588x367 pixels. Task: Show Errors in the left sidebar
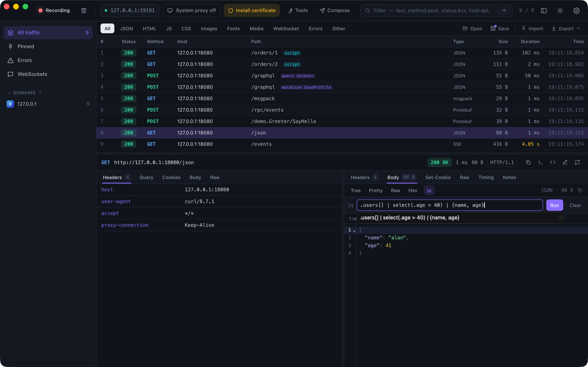tap(48, 60)
